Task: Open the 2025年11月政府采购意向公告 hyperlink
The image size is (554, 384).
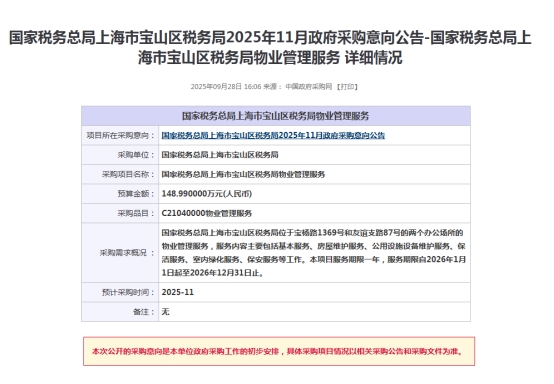Action: 273,135
